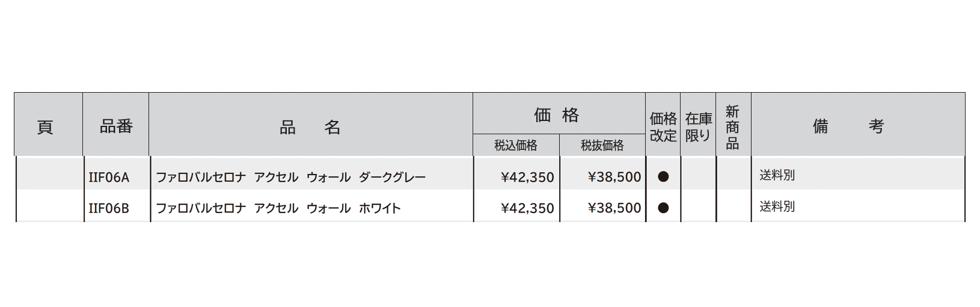Select the ダークグレー product name cell
980x307 pixels.
coord(291,177)
